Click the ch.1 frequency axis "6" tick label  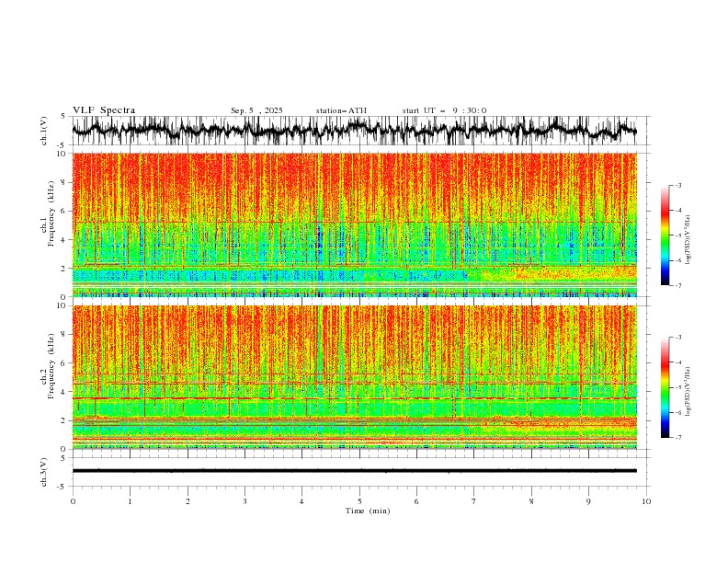click(x=64, y=211)
